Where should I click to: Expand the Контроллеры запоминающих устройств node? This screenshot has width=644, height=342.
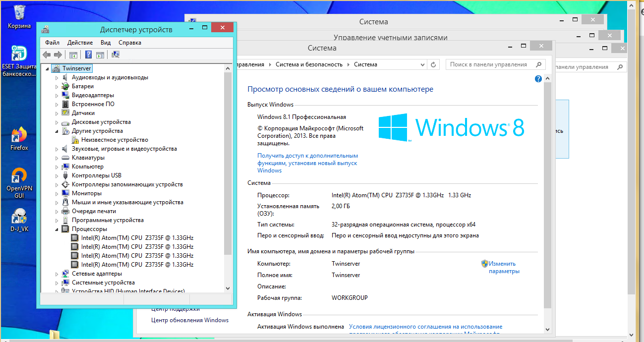[x=57, y=185]
